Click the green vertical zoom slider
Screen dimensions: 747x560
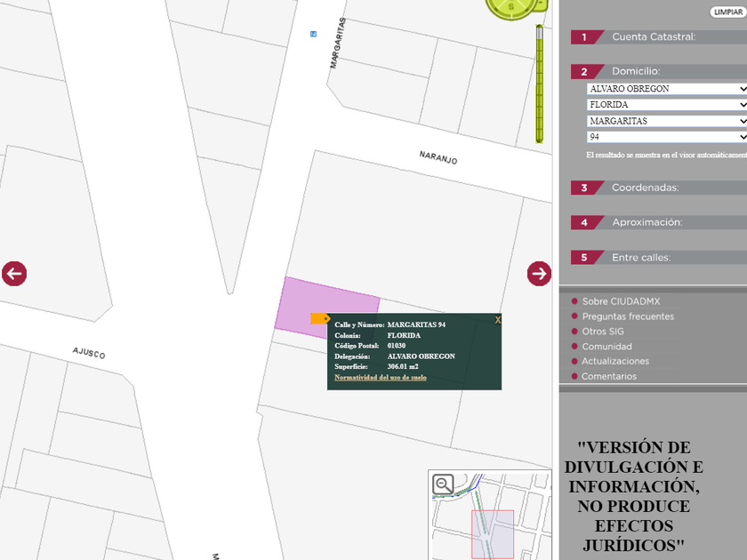click(539, 84)
